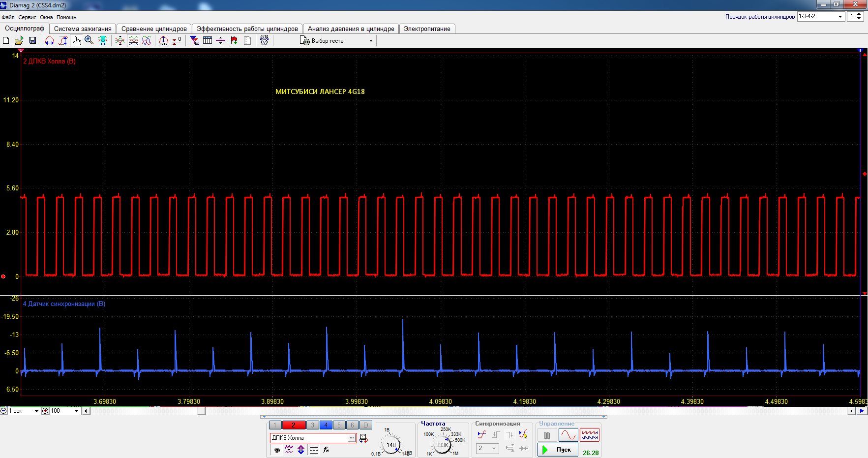Expand the 1 сек time scale dropdown
The height and width of the screenshot is (458, 868).
click(36, 411)
